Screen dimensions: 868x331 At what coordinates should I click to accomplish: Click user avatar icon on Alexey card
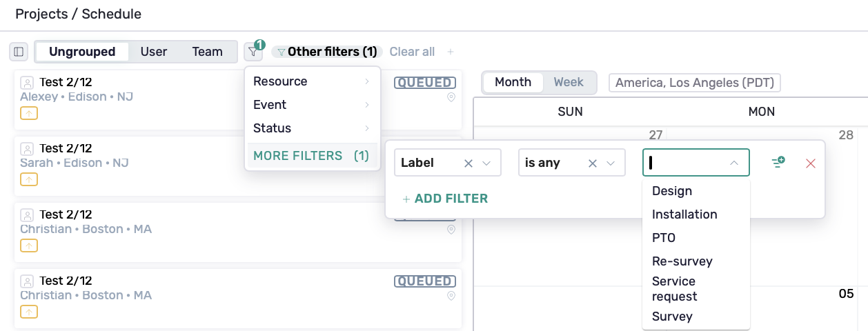[27, 83]
